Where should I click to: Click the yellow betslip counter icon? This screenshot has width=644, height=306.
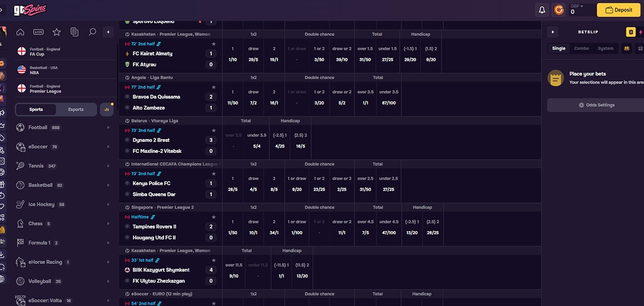(x=630, y=32)
